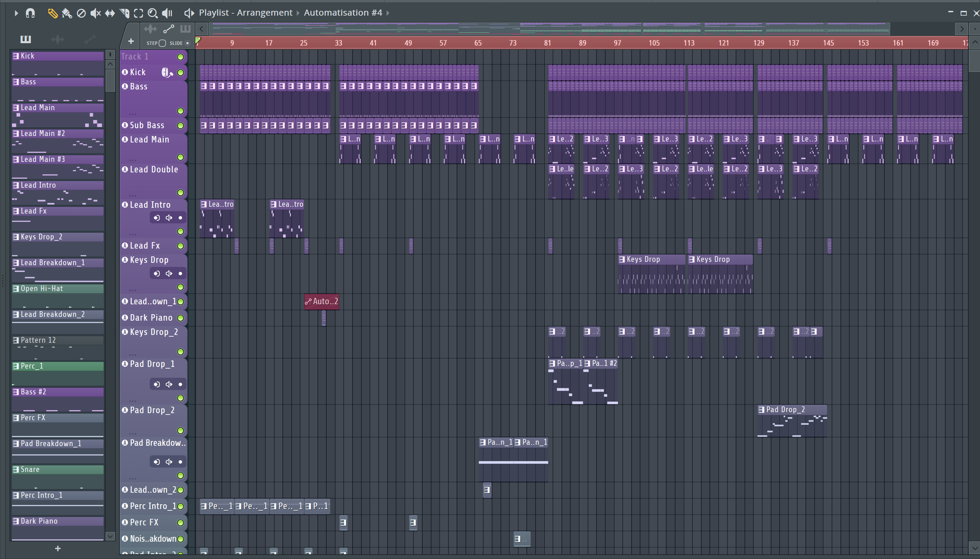Click the playlist vertical scroll-down arrow
Image resolution: width=980 pixels, height=559 pixels.
(975, 547)
